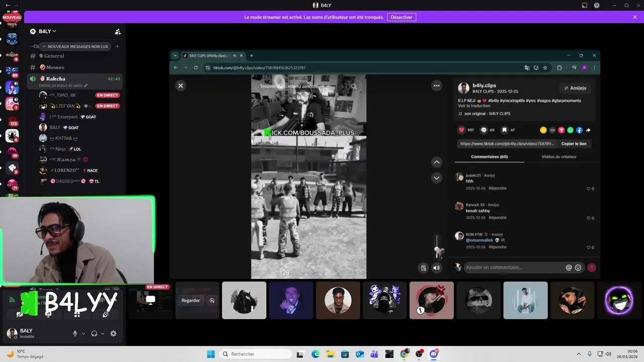Screen dimensions: 644x362
Task: Like the TikTok video with heart
Action: coord(461,130)
